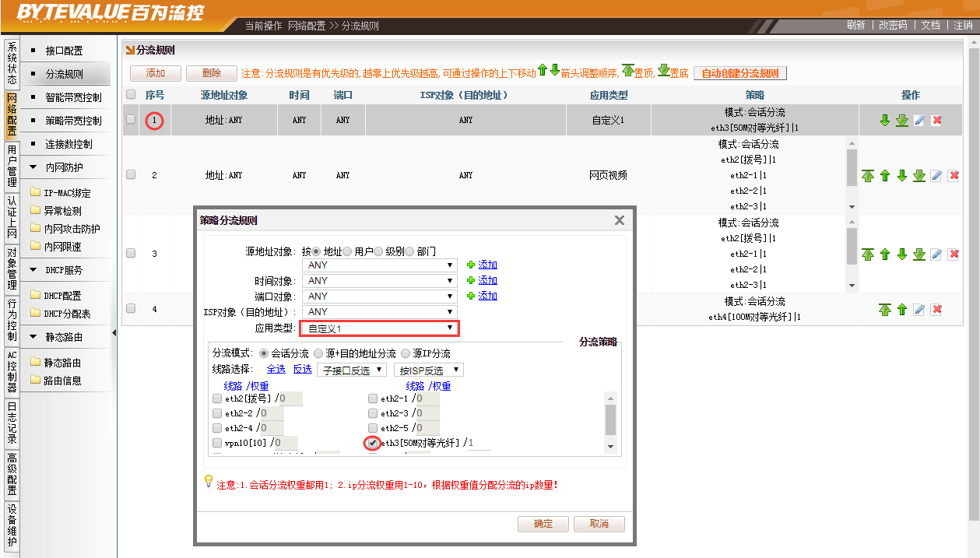This screenshot has width=980, height=558.
Task: Click move-to-bottom icon for rule 3
Action: click(x=919, y=254)
